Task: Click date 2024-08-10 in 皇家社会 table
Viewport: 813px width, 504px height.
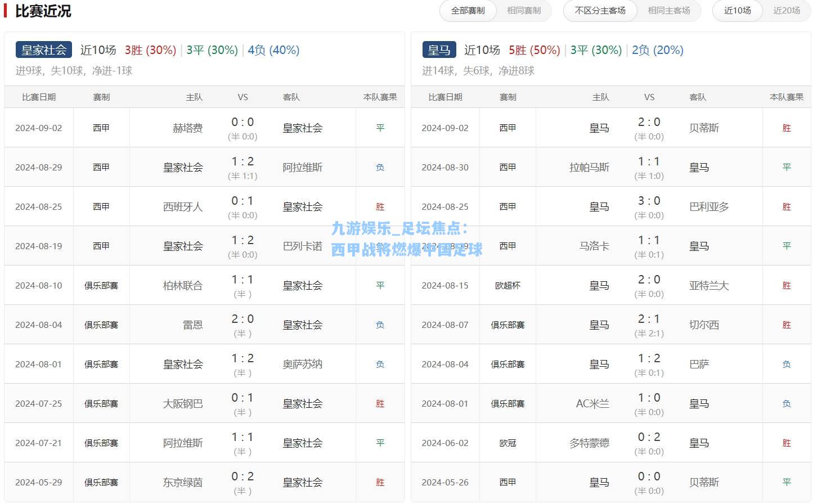Action: (39, 286)
